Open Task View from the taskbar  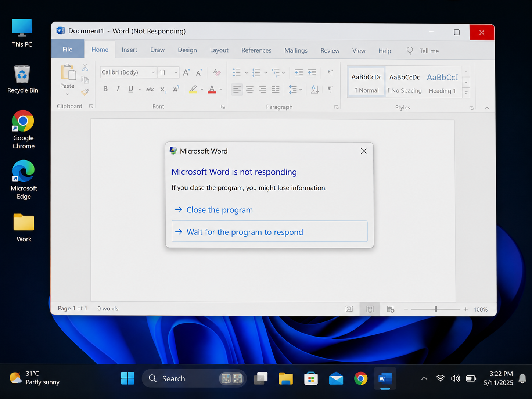[x=261, y=378]
